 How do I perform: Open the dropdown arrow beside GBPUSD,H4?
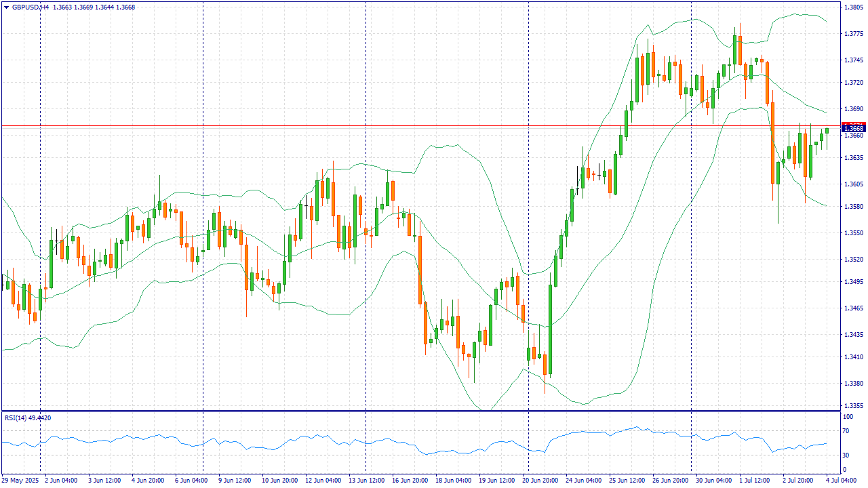click(x=6, y=7)
